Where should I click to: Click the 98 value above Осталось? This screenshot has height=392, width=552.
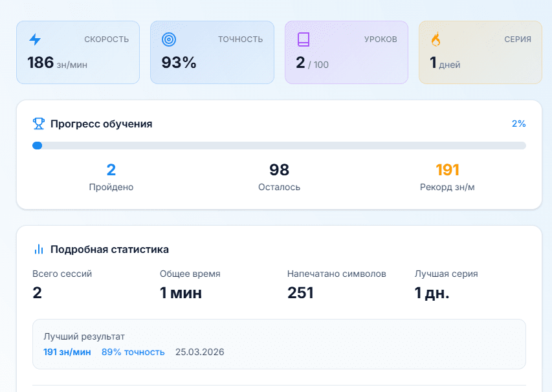279,170
